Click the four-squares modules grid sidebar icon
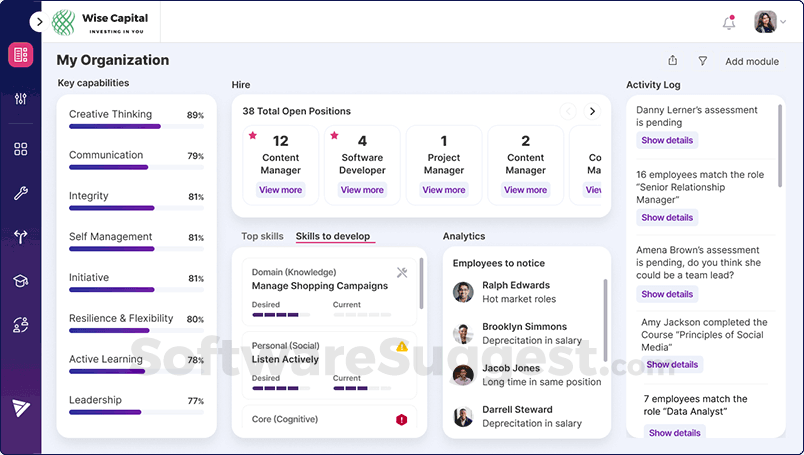804x455 pixels. point(20,149)
